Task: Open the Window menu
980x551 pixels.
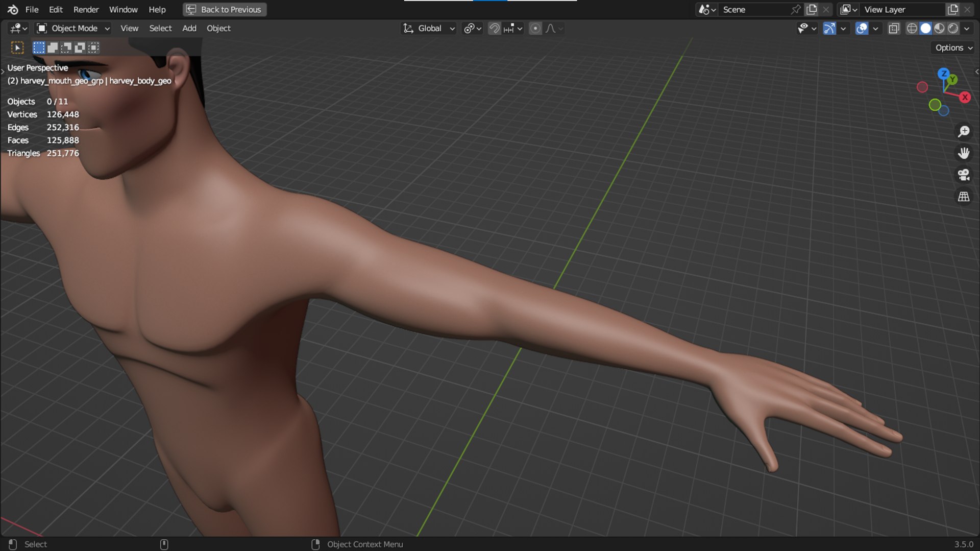Action: pyautogui.click(x=123, y=9)
